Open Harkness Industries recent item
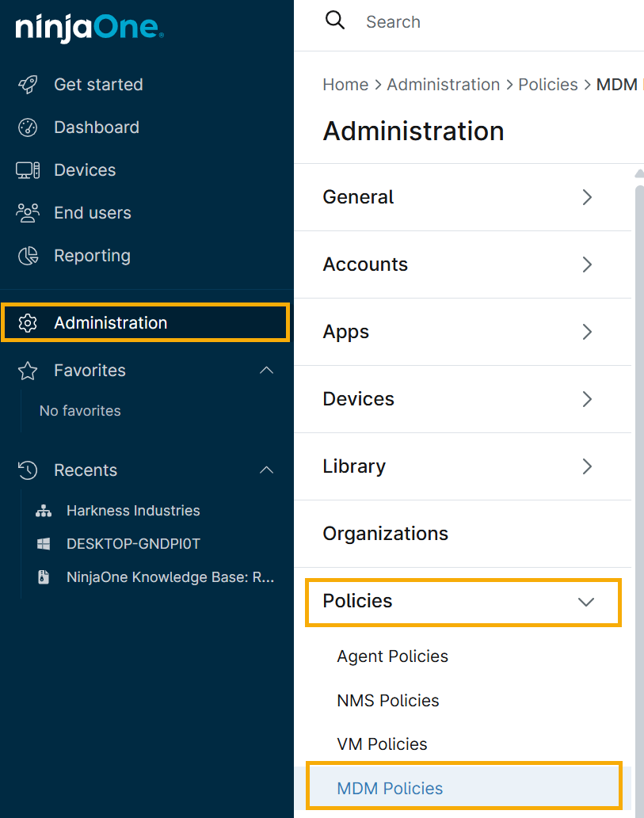644x818 pixels. 133,511
